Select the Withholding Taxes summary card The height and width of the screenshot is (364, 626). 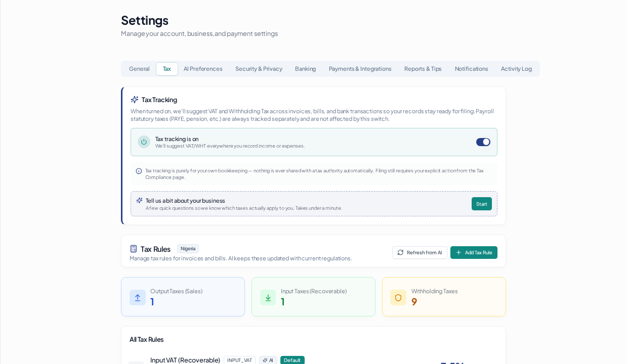coord(444,297)
